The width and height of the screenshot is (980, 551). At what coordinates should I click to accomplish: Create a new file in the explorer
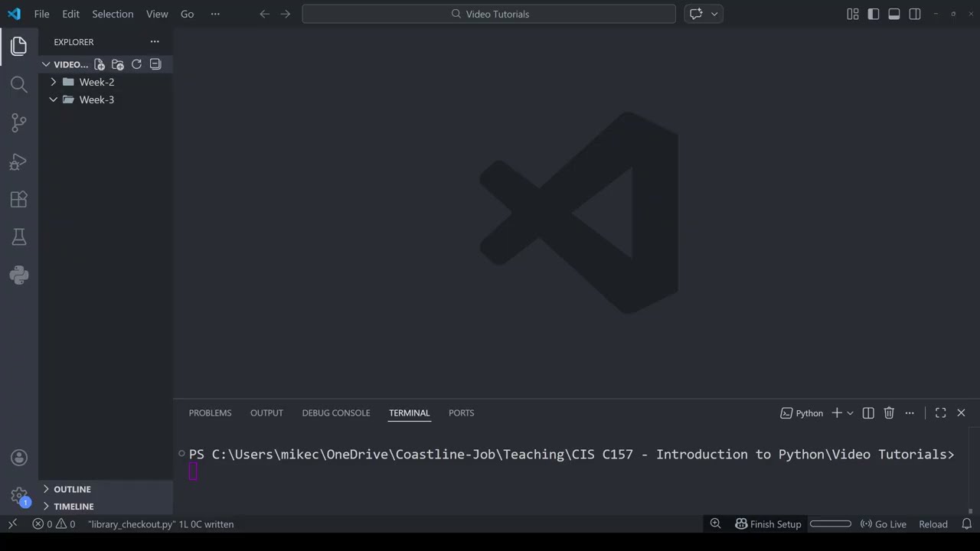coord(100,64)
